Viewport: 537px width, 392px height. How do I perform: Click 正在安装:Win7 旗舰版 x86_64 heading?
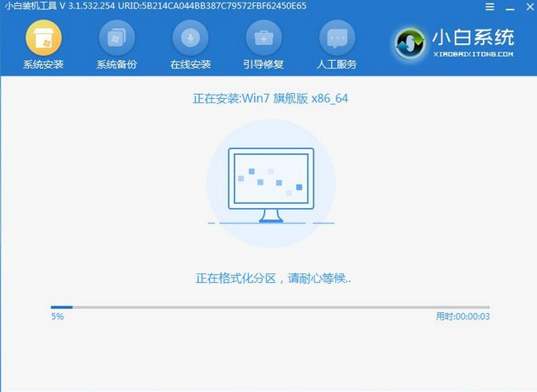pos(270,98)
